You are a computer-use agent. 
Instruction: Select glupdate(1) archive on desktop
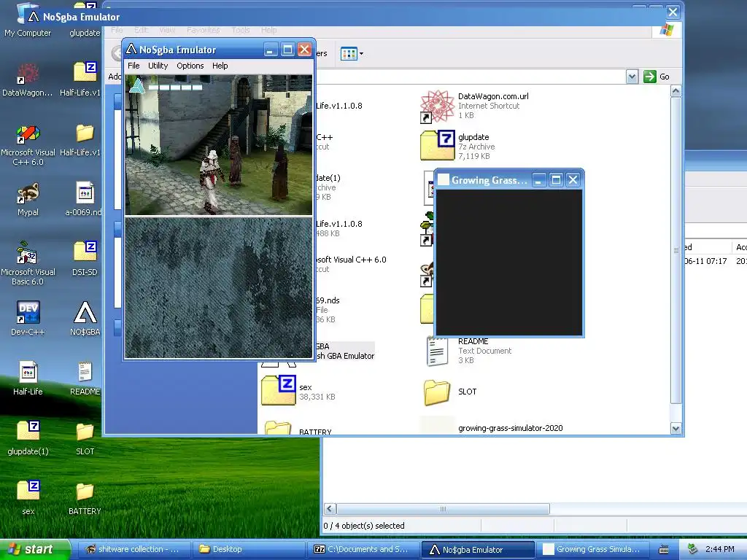tap(28, 438)
